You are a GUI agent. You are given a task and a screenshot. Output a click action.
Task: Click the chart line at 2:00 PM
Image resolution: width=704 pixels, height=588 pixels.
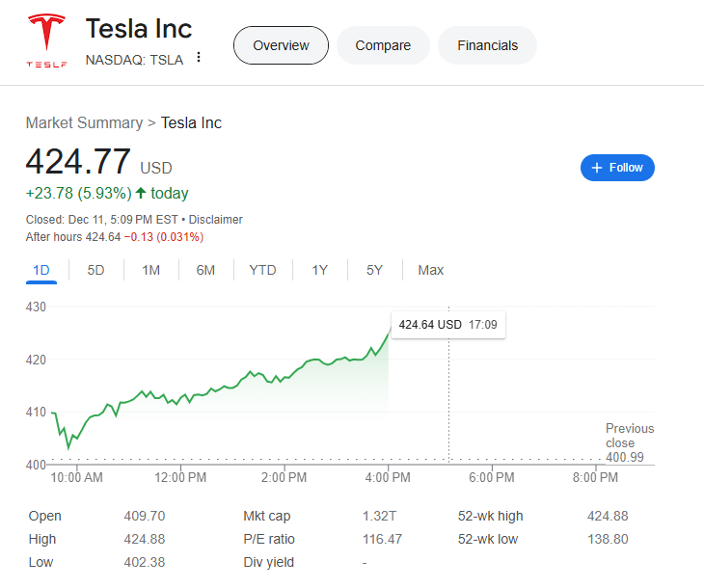click(x=284, y=379)
